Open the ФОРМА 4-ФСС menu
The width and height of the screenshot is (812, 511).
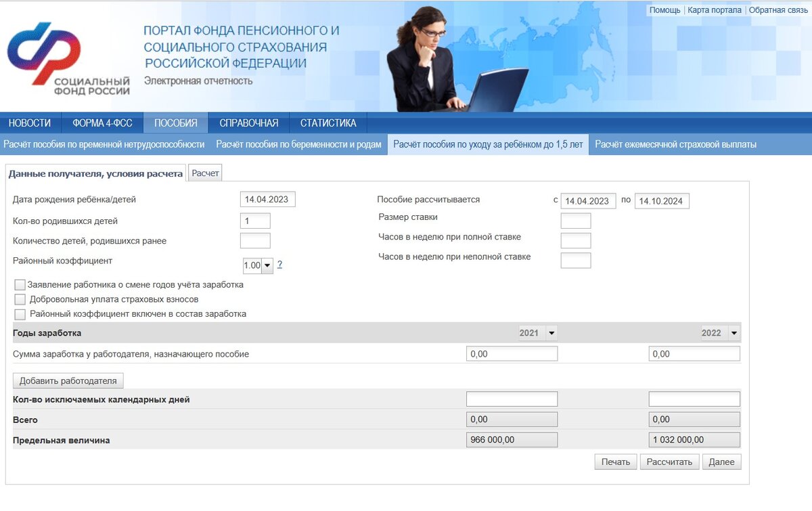click(102, 123)
